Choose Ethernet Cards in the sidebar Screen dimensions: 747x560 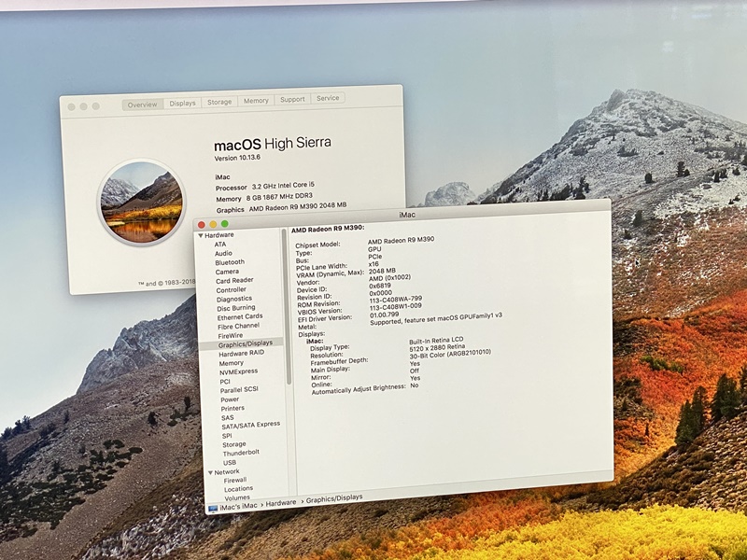[x=240, y=316]
